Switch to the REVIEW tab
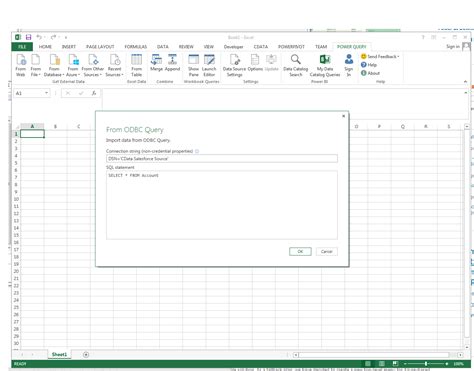Screen dimensions: 474x371 186,47
